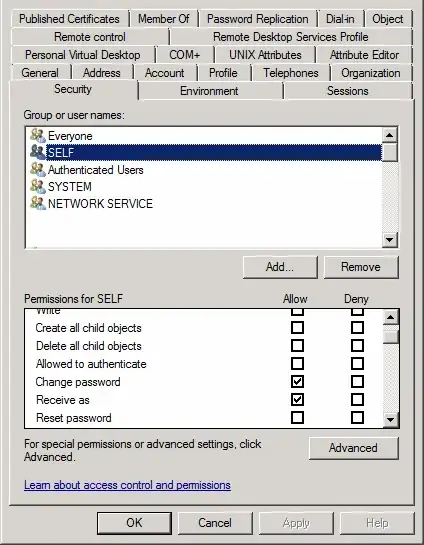424x545 pixels.
Task: Click the Add... button
Action: [280, 267]
